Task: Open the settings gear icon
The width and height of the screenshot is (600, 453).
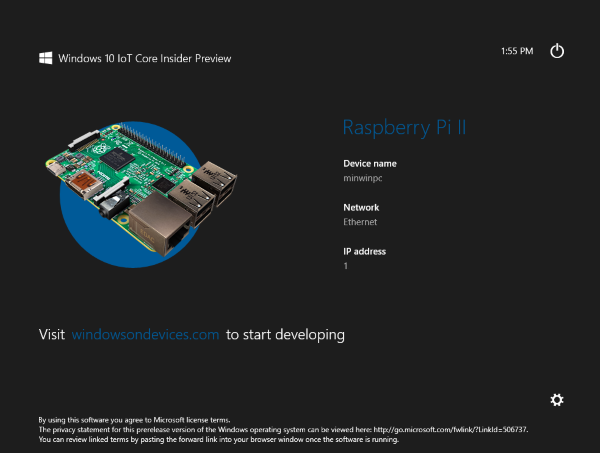Action: click(557, 400)
